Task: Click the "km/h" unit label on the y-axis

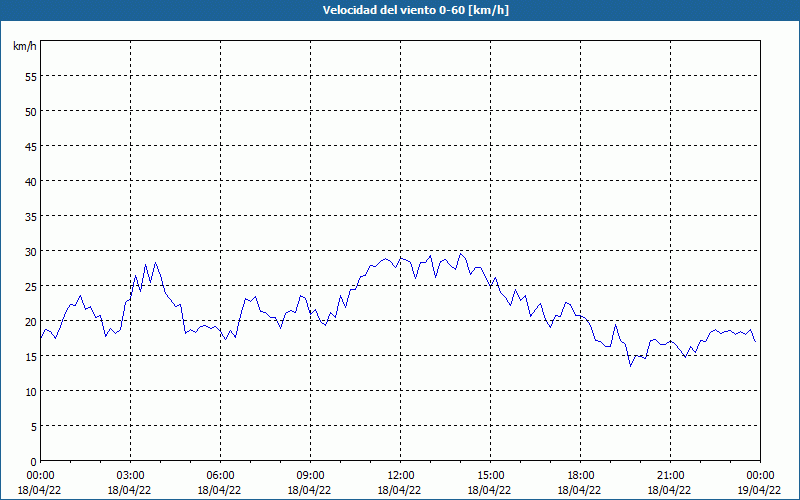Action: coord(24,46)
